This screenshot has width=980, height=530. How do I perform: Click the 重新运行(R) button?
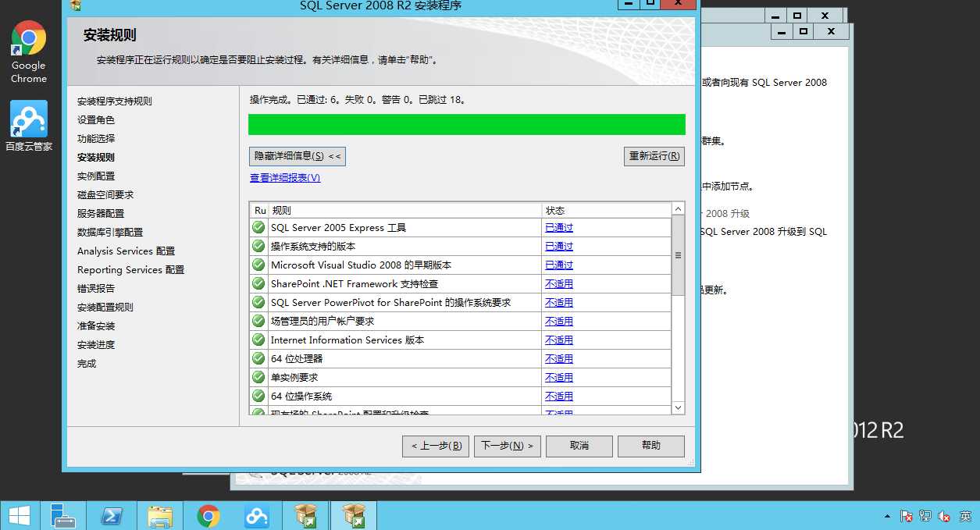tap(654, 156)
